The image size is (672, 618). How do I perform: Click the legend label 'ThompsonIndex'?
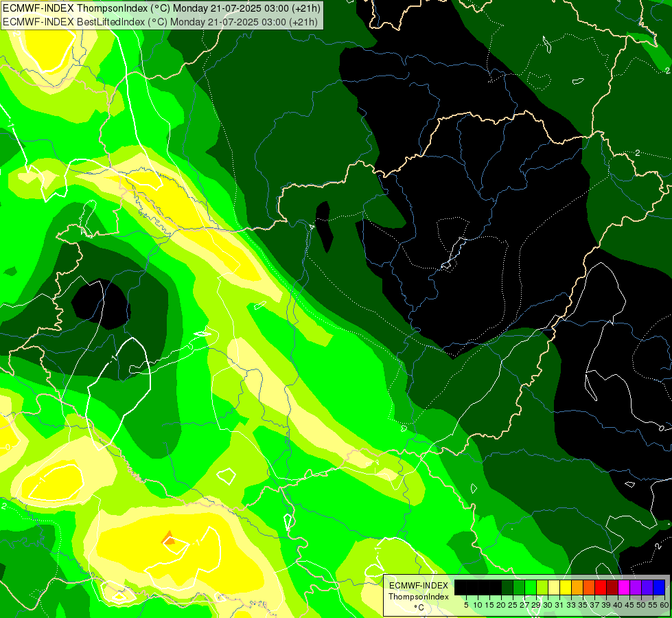(x=418, y=597)
